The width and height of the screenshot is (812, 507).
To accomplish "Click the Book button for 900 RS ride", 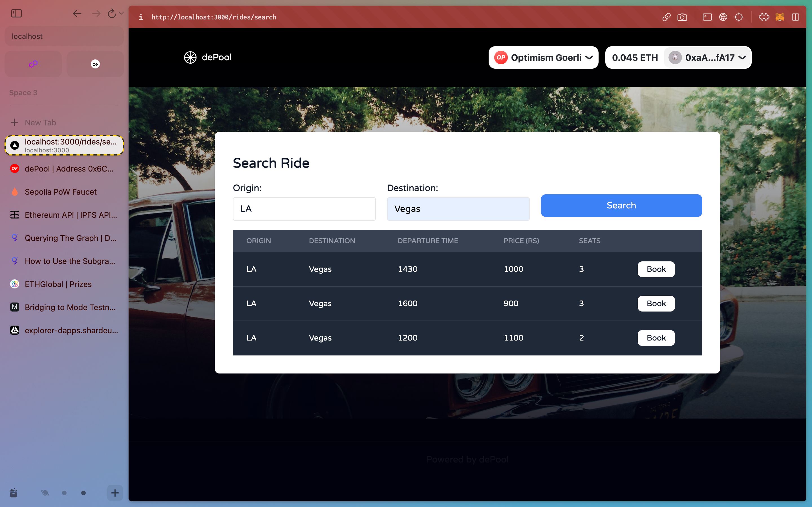I will [x=656, y=303].
